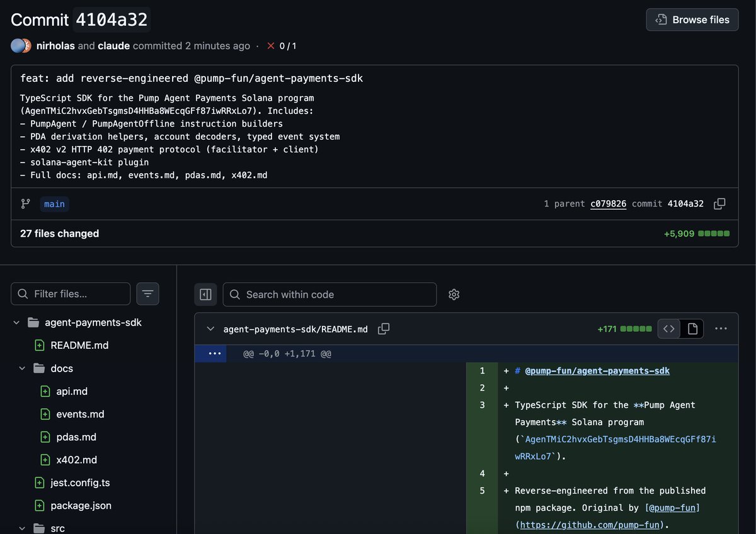756x534 pixels.
Task: Copy the README.md file path
Action: click(384, 329)
